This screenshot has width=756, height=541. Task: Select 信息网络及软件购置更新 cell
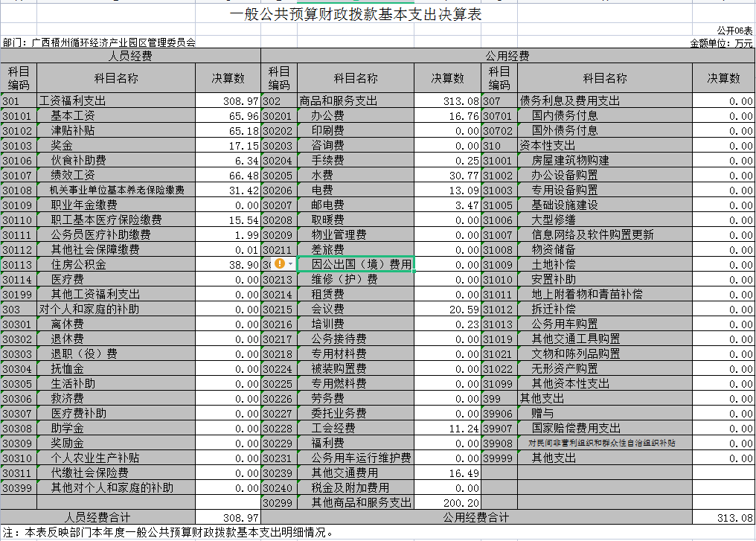(x=605, y=235)
